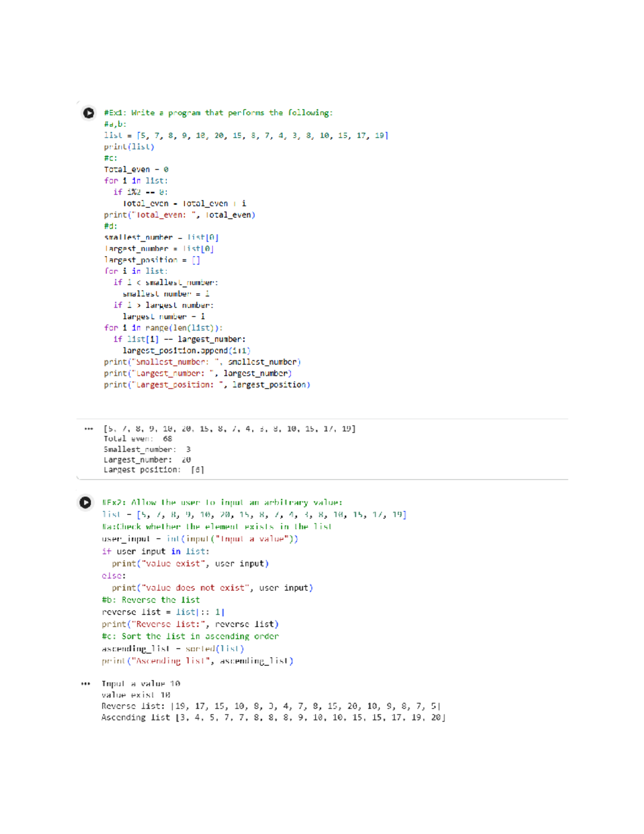Image resolution: width=644 pixels, height=834 pixels.
Task: Click the 'user_input = int(input(...))' line
Action: pos(200,539)
